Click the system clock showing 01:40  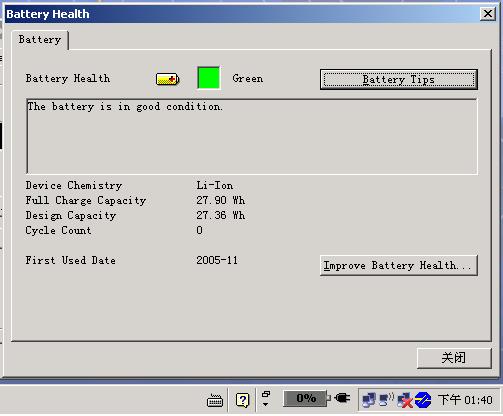(x=465, y=399)
